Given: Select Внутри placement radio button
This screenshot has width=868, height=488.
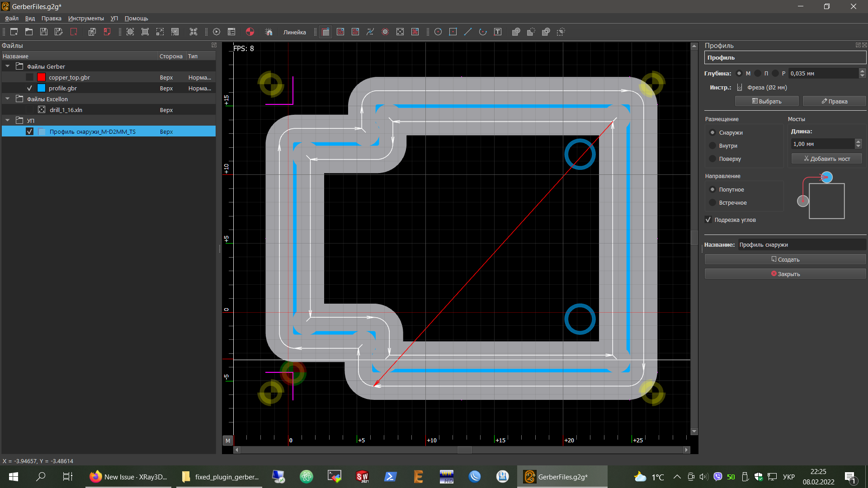Looking at the screenshot, I should coord(712,145).
